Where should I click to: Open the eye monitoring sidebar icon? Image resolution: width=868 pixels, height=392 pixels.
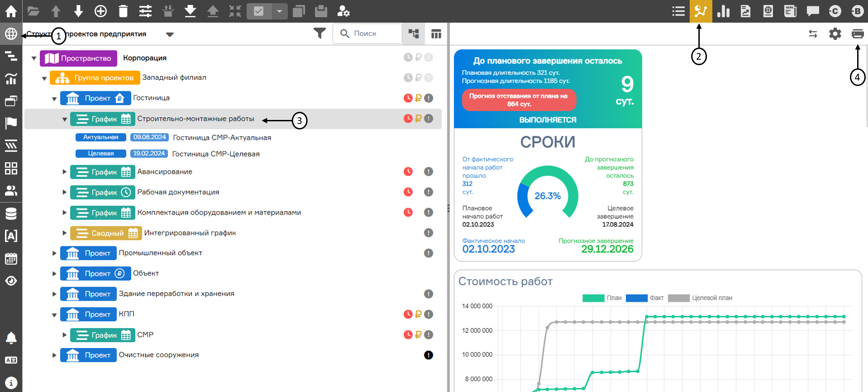[11, 281]
